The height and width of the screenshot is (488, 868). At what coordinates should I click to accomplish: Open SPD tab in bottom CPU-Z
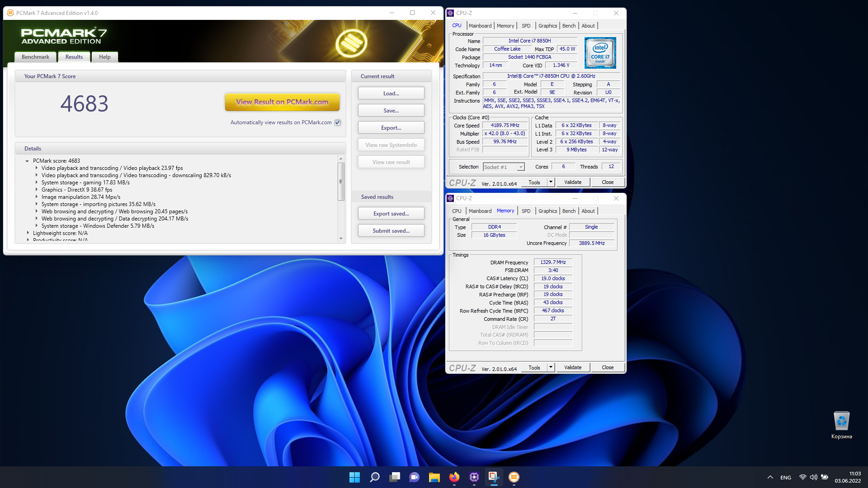tap(526, 211)
